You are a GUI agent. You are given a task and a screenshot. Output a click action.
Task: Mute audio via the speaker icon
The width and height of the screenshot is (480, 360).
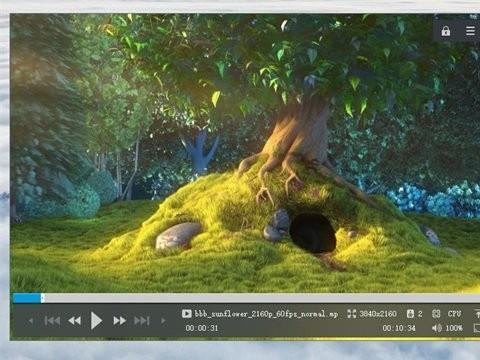[x=437, y=328]
